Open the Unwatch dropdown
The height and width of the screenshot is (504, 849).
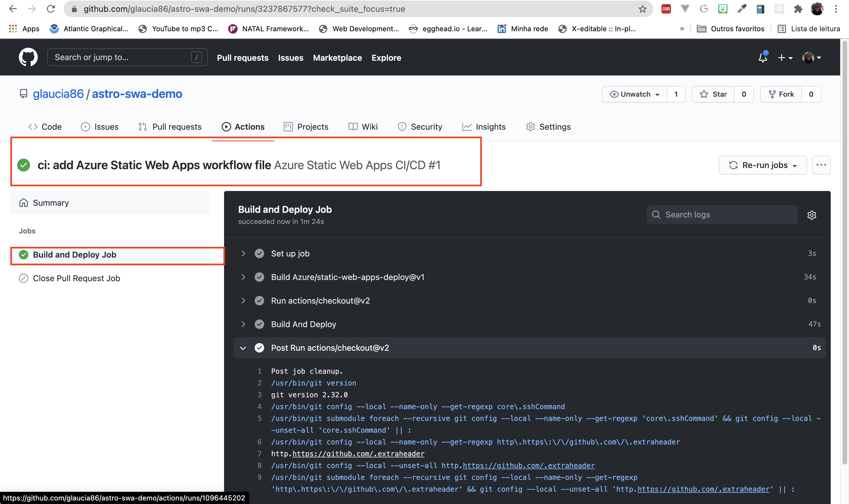click(x=634, y=94)
